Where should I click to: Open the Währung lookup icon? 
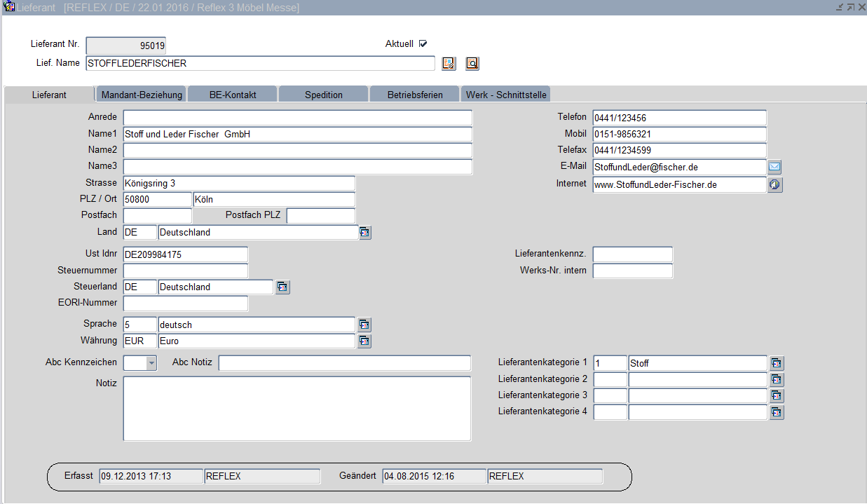[364, 341]
